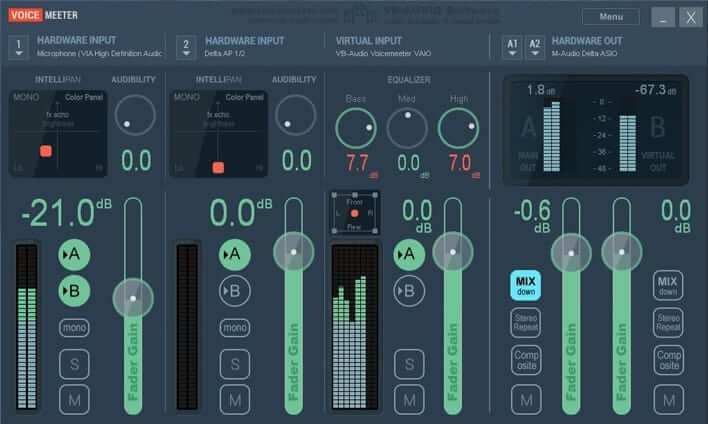Solo hardware input 1

pyautogui.click(x=74, y=364)
